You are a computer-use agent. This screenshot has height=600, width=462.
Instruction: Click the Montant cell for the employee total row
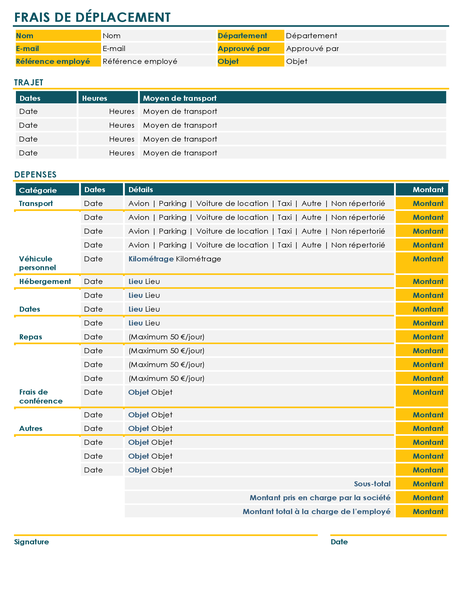click(421, 511)
